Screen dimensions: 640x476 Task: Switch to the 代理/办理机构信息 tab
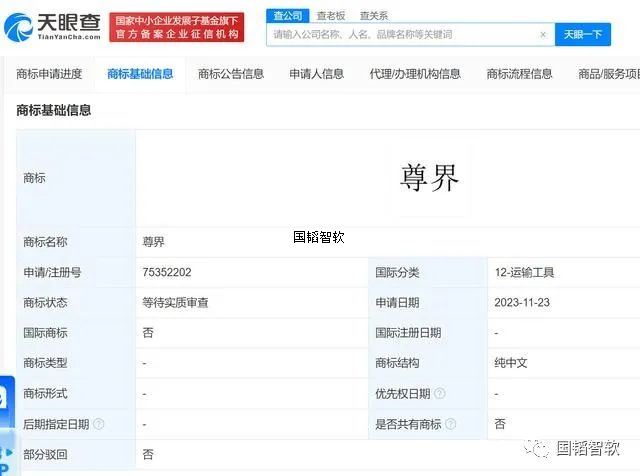[415, 74]
